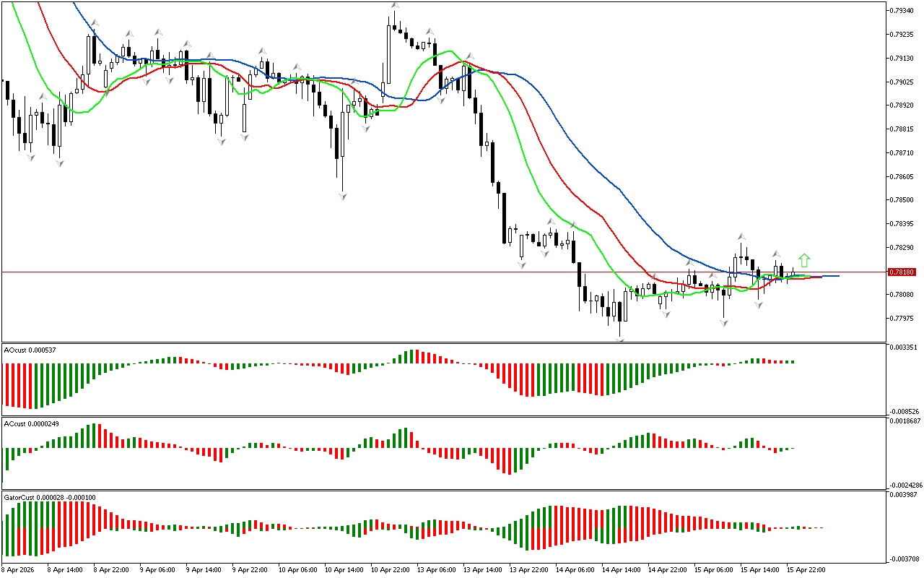The width and height of the screenshot is (924, 578).
Task: Click the Gator scale value -0.003708
Action: [x=904, y=558]
